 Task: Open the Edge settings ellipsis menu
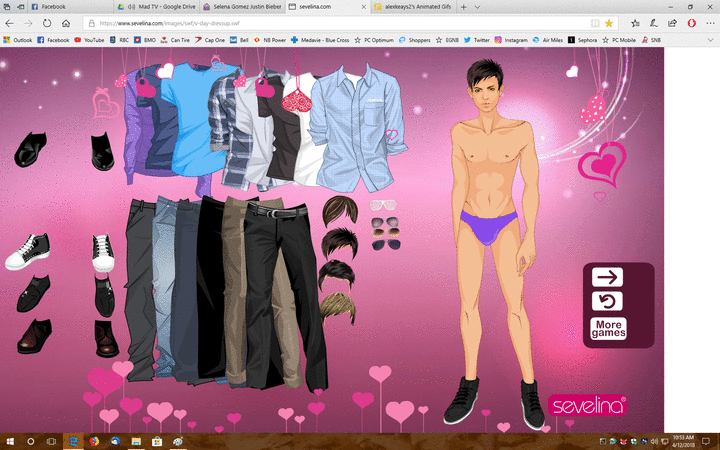click(x=710, y=23)
